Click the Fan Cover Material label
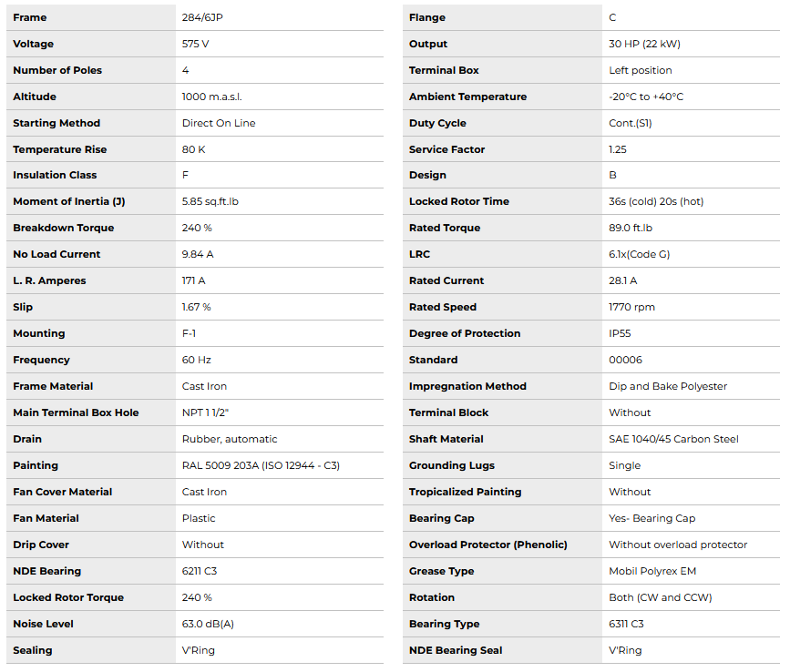This screenshot has height=672, width=790. [63, 492]
